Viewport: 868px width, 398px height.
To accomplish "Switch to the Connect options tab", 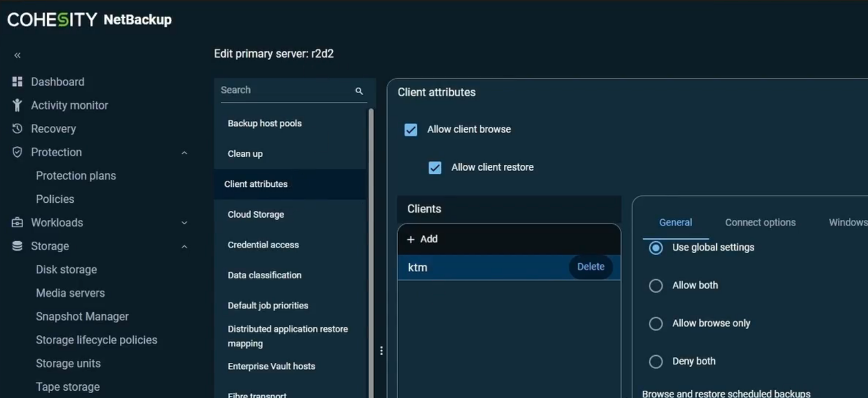I will [760, 223].
